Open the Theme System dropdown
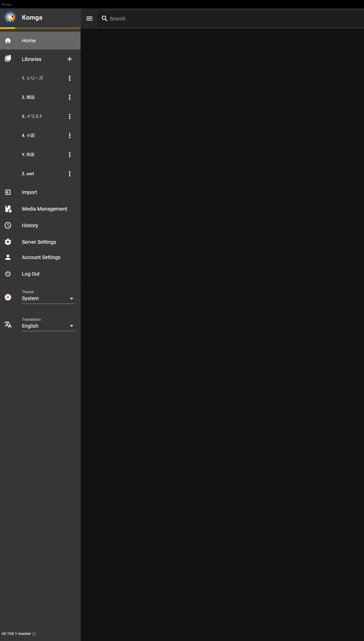 point(48,298)
